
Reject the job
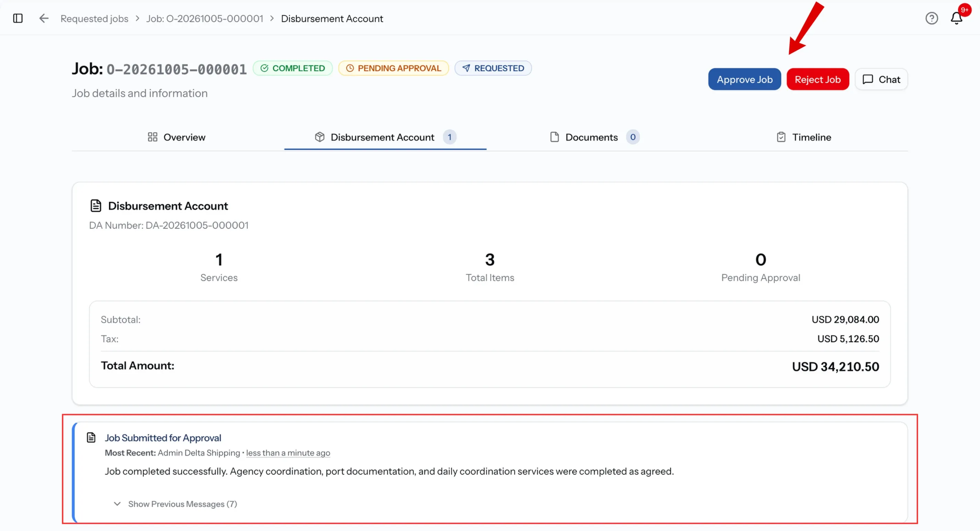coord(818,79)
